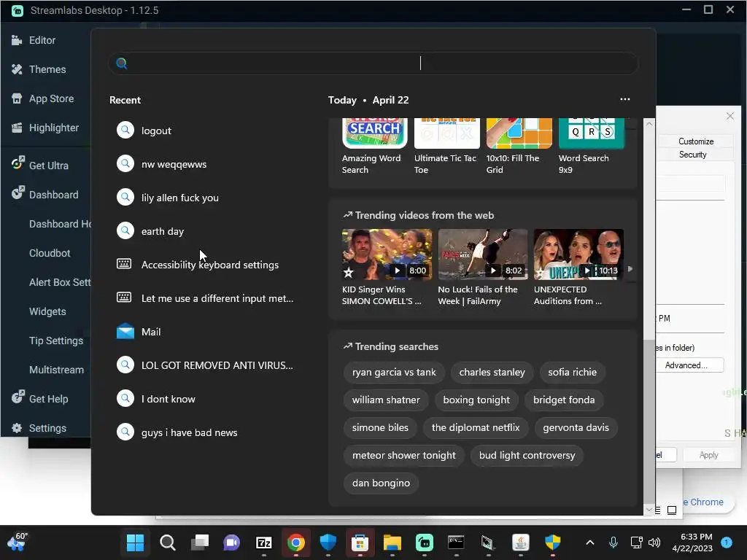This screenshot has width=747, height=560.
Task: Search trending 'charles stanley'
Action: pos(492,373)
